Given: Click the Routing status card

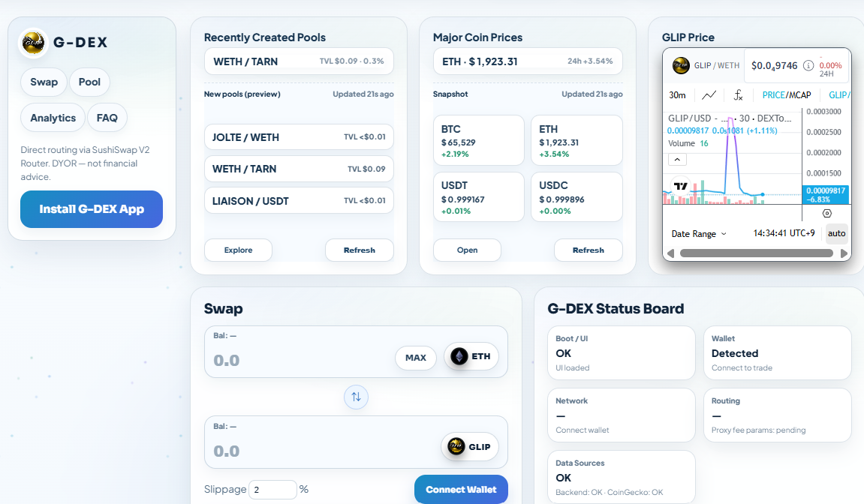Looking at the screenshot, I should (x=778, y=415).
